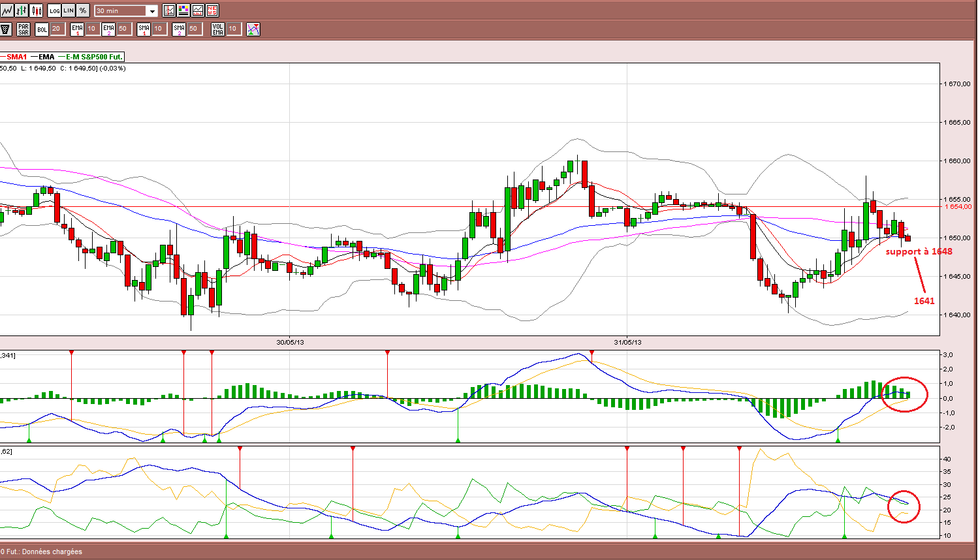Toggle the EMA 1 moving average
Viewport: 978px width, 560px height.
click(77, 29)
